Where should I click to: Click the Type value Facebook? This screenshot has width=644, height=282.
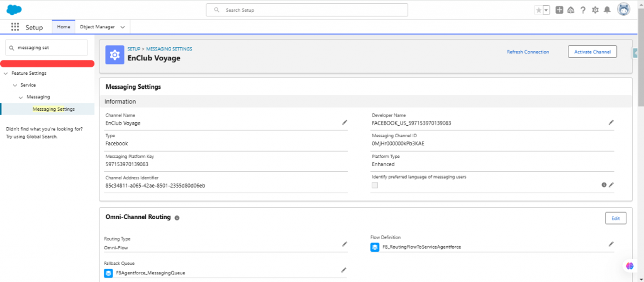click(116, 144)
